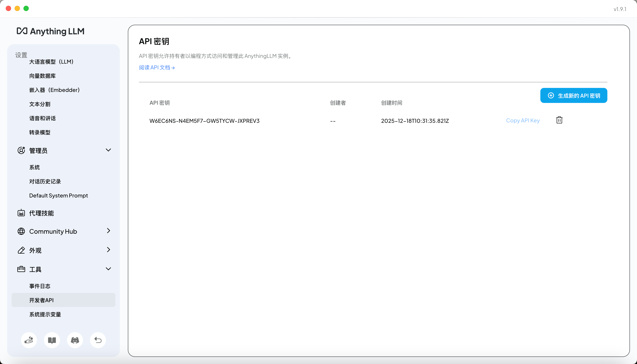Go to 系统提示变量 page
The image size is (637, 364).
(45, 314)
